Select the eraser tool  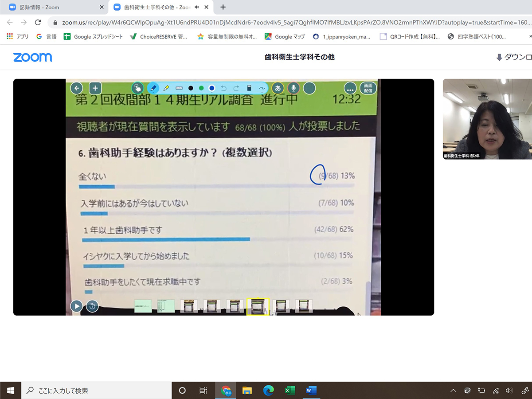(249, 88)
